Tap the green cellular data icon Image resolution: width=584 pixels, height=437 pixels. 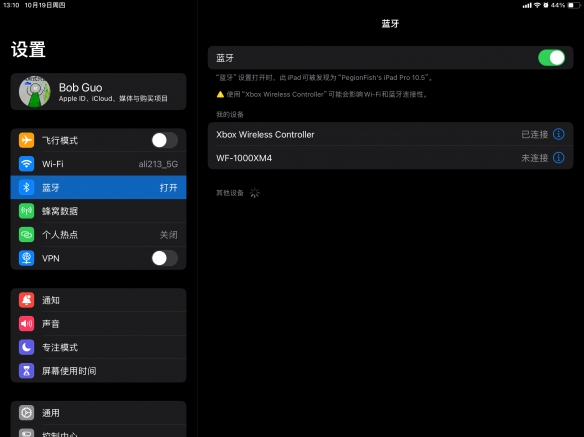(26, 211)
